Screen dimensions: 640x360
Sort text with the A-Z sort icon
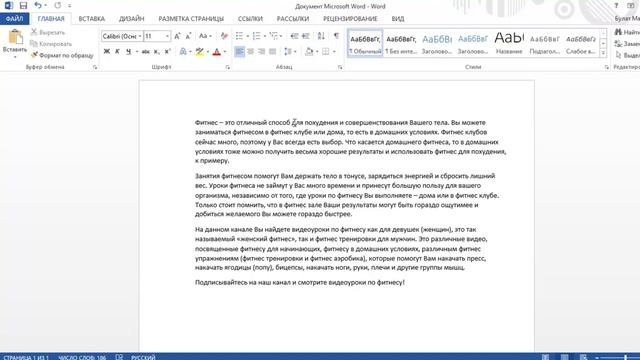321,36
